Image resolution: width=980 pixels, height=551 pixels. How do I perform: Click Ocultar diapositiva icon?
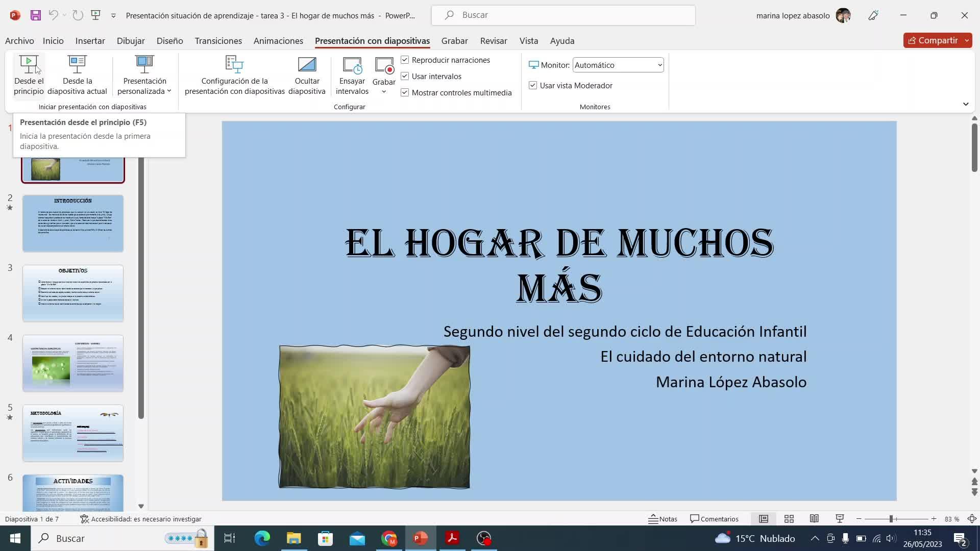click(307, 65)
